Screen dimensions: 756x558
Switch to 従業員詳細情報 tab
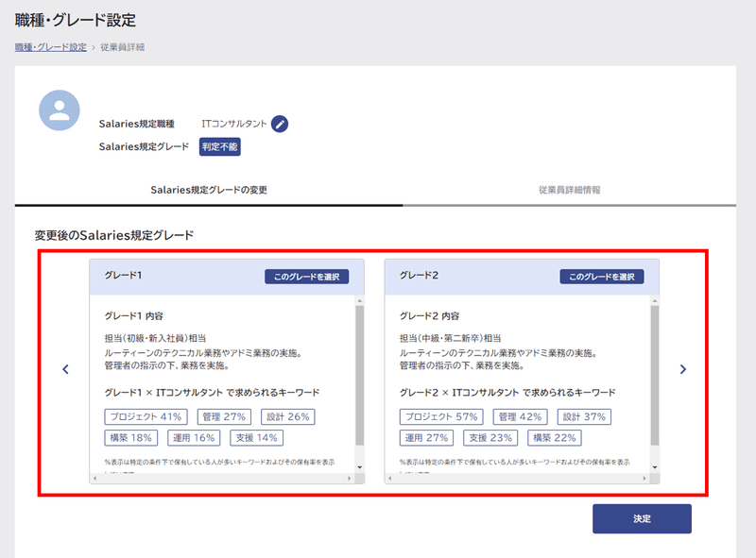click(570, 190)
